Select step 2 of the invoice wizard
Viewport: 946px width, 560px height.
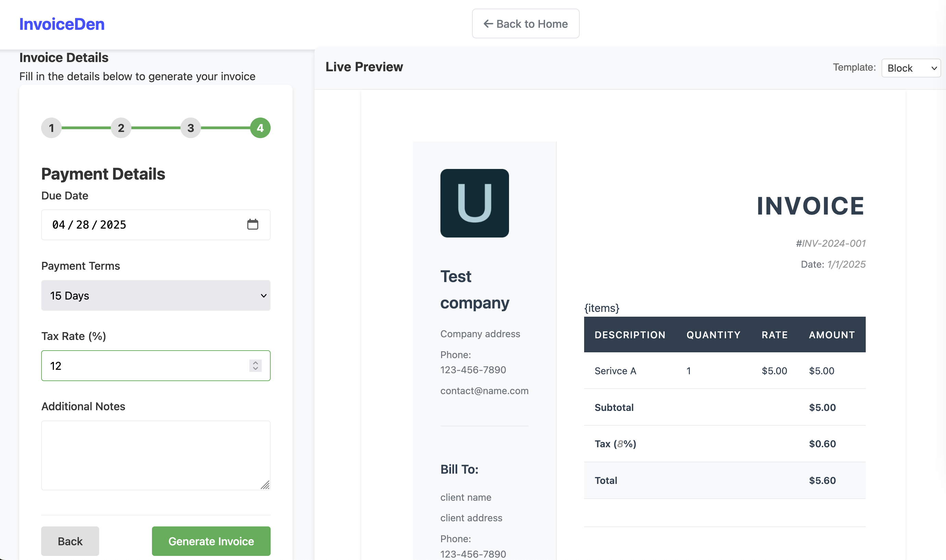121,128
